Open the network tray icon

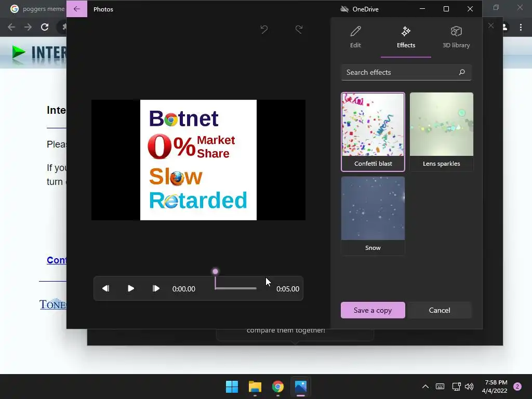coord(456,387)
